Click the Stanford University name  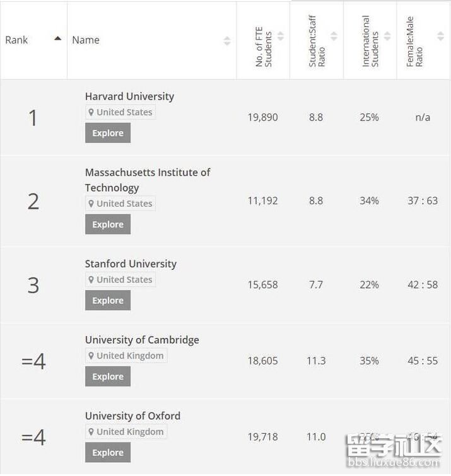coord(131,264)
